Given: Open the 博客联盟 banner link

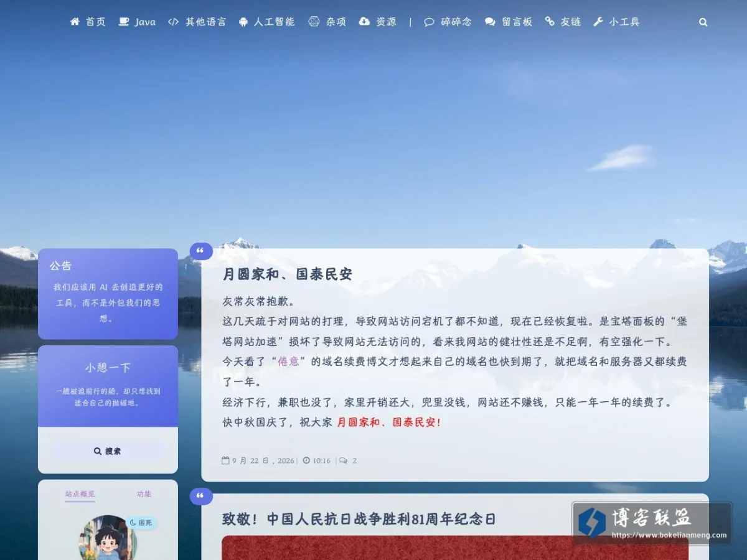Looking at the screenshot, I should click(652, 523).
